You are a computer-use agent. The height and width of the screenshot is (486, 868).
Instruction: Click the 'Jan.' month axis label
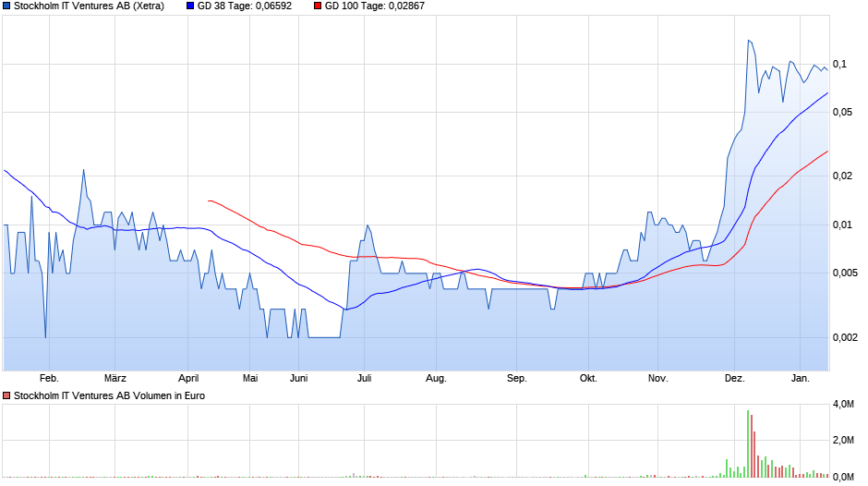(x=801, y=379)
